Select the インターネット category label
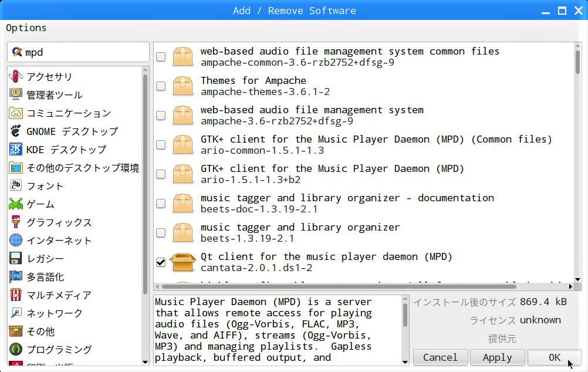This screenshot has width=588, height=372. (x=59, y=241)
